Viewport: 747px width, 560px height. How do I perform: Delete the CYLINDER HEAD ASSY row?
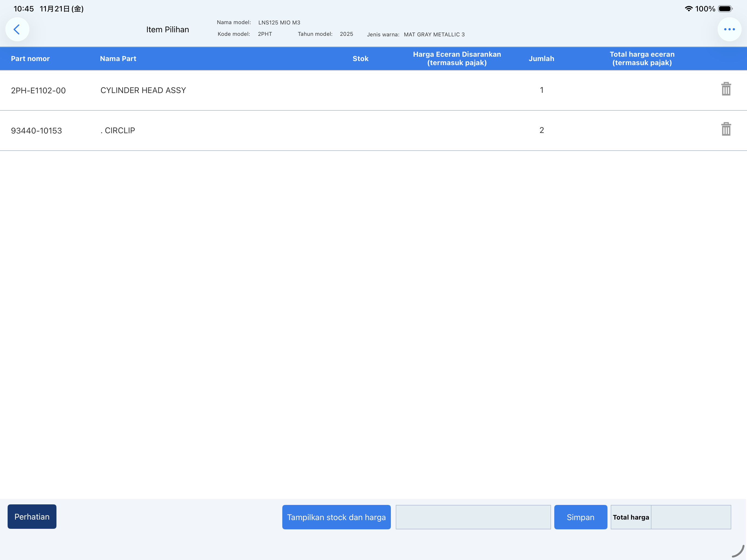[726, 89]
